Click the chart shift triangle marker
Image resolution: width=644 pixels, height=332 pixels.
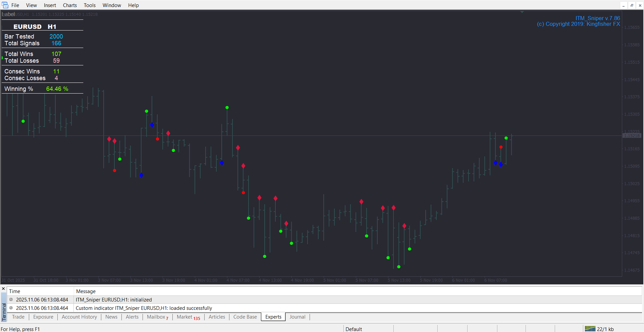(522, 12)
